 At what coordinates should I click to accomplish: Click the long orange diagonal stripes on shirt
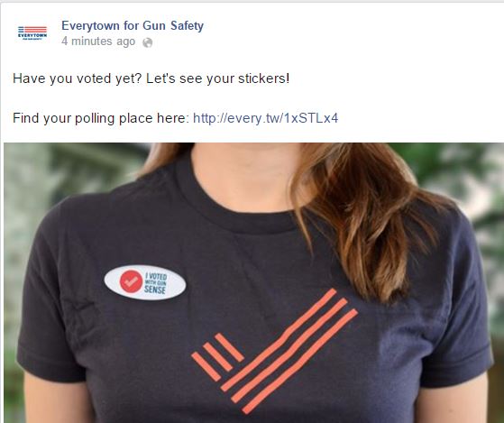[x=289, y=351]
